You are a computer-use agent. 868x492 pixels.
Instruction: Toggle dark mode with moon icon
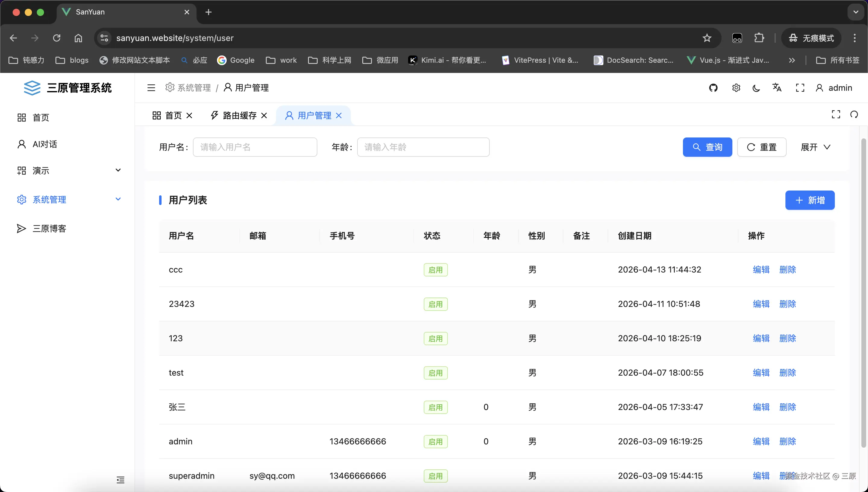756,88
